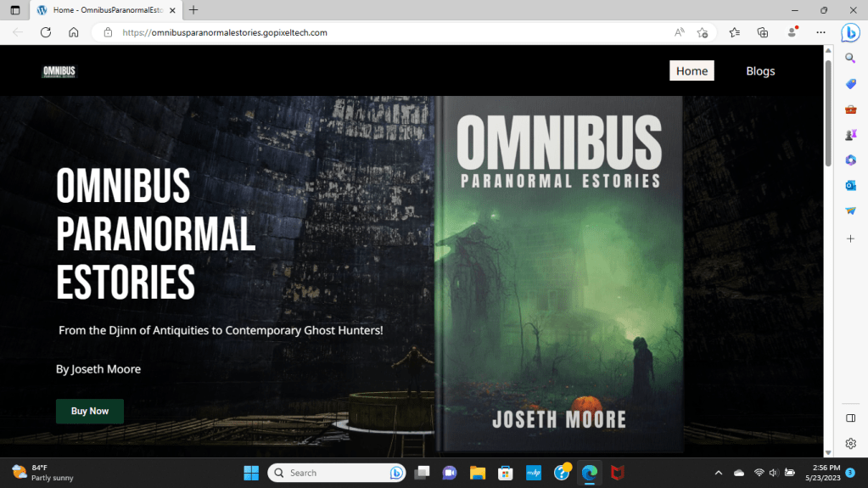The height and width of the screenshot is (488, 868).
Task: Click the Omnibus site logo
Action: point(59,71)
